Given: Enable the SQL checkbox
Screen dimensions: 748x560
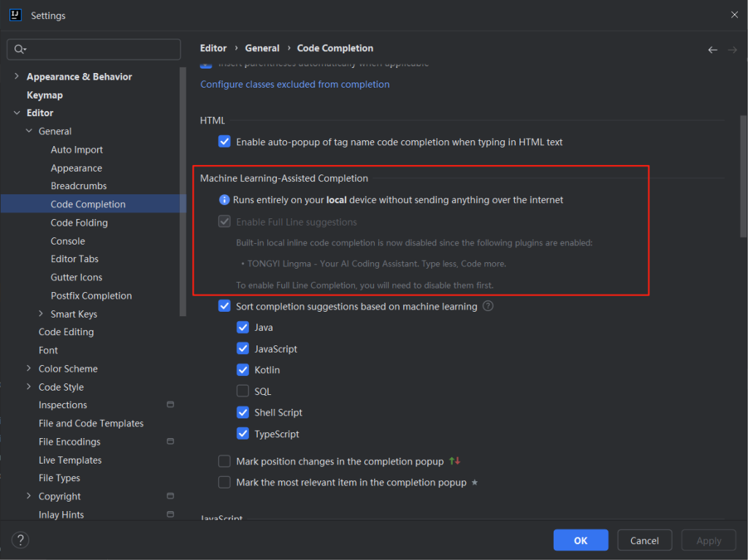Looking at the screenshot, I should (x=243, y=391).
